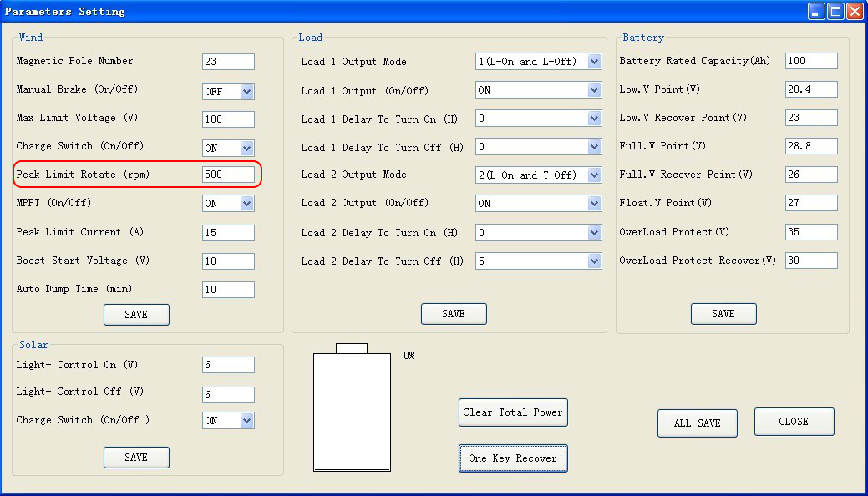Expand the Load 2 Output Mode dropdown
This screenshot has width=868, height=496.
click(539, 175)
